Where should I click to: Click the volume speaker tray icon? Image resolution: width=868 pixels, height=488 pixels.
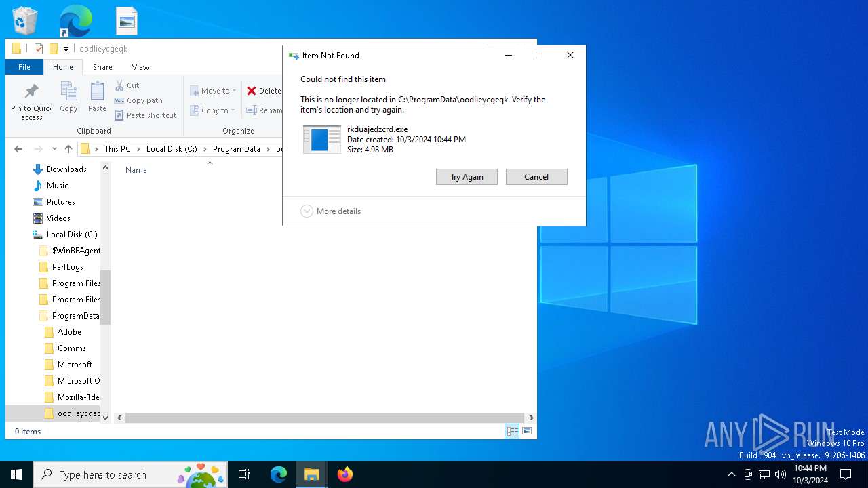(781, 474)
